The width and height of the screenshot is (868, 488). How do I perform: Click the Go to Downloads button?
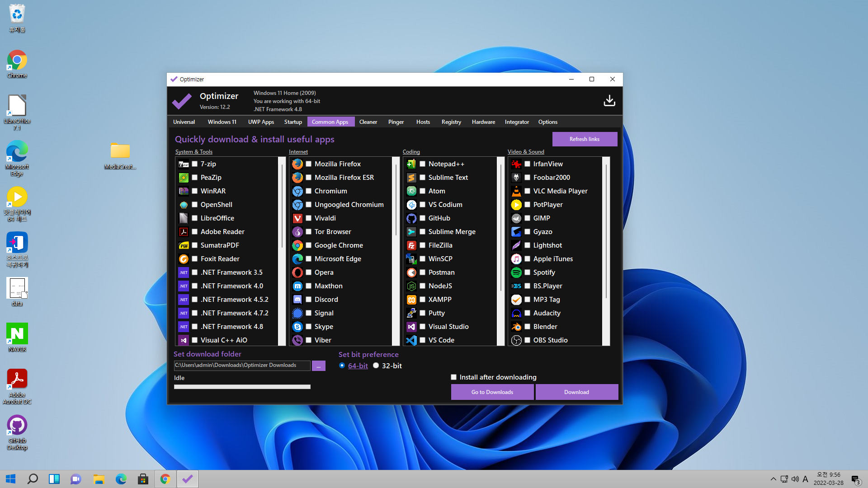[492, 392]
